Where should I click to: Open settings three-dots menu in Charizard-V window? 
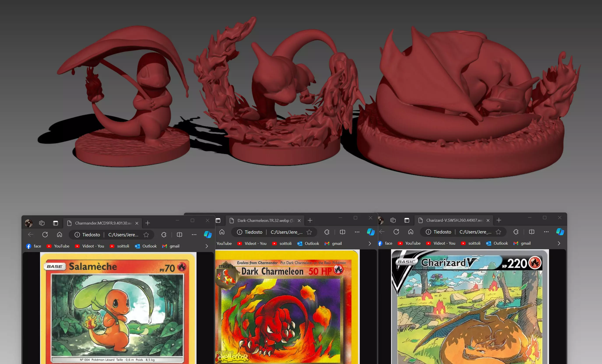pos(546,232)
